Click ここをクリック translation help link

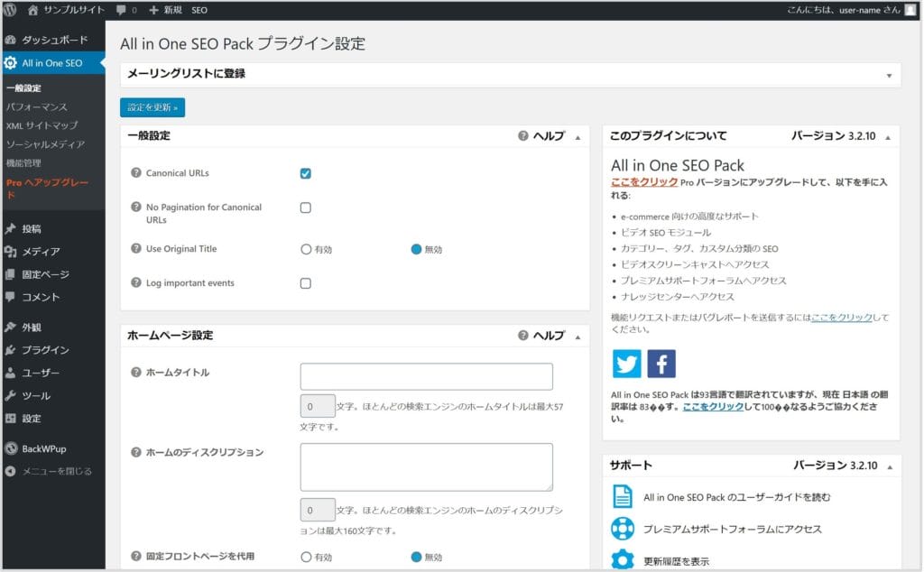click(713, 407)
